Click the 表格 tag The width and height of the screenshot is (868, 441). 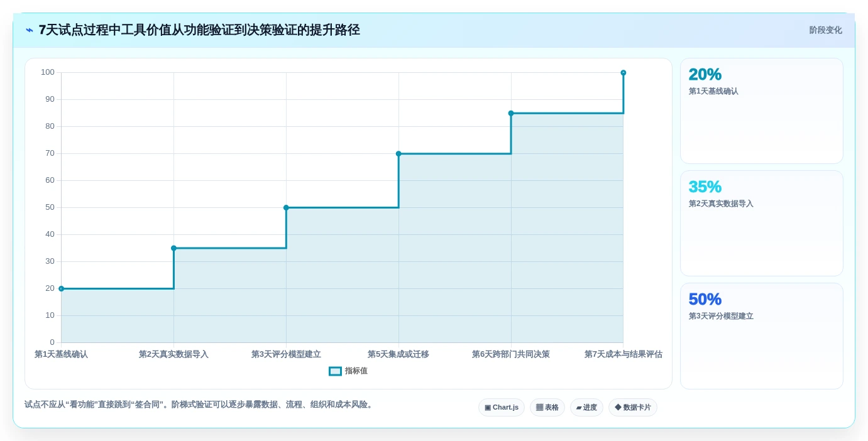(x=547, y=408)
